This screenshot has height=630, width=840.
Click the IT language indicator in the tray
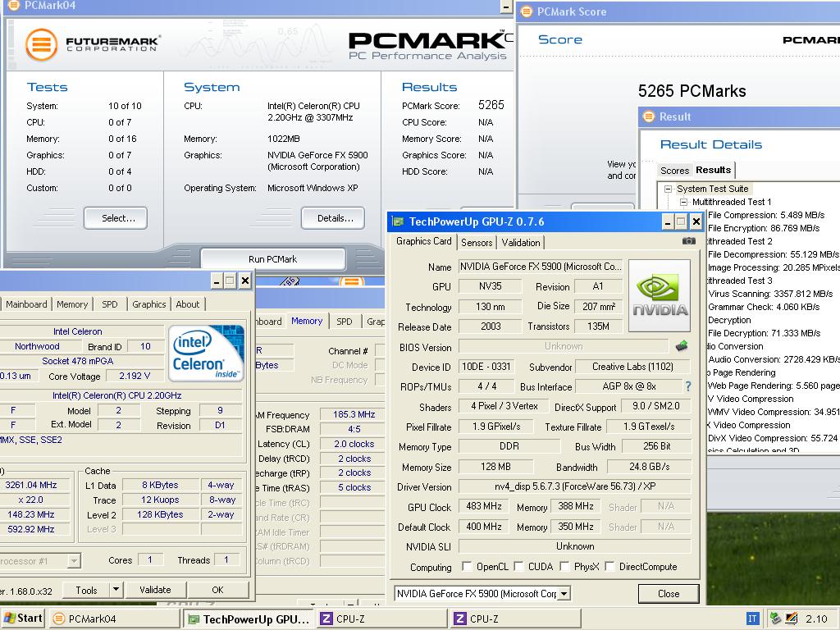point(752,619)
